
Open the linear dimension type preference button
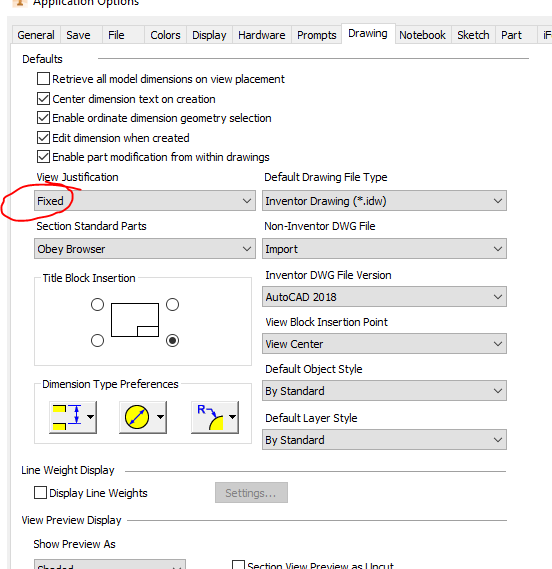pyautogui.click(x=73, y=417)
